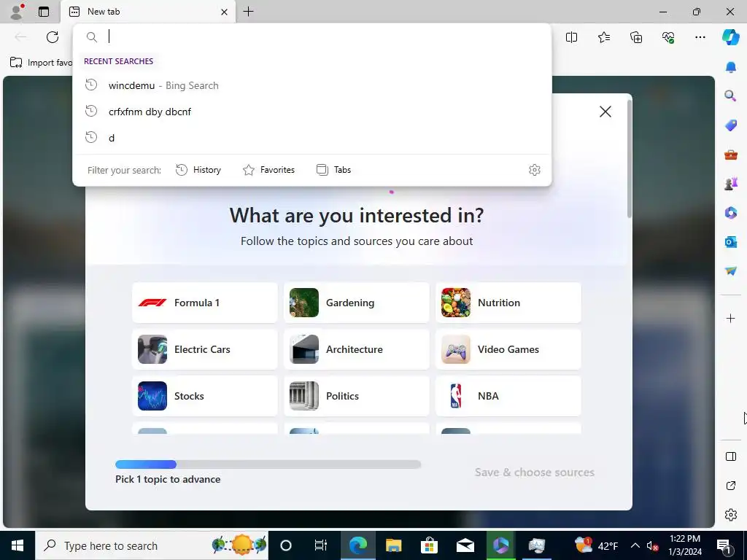
Task: Click the taskbar search box
Action: [152, 545]
